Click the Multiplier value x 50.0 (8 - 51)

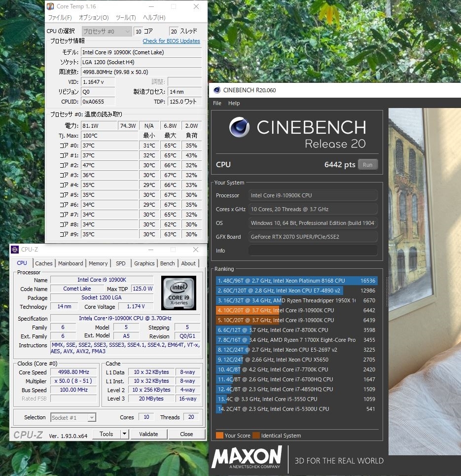(73, 381)
